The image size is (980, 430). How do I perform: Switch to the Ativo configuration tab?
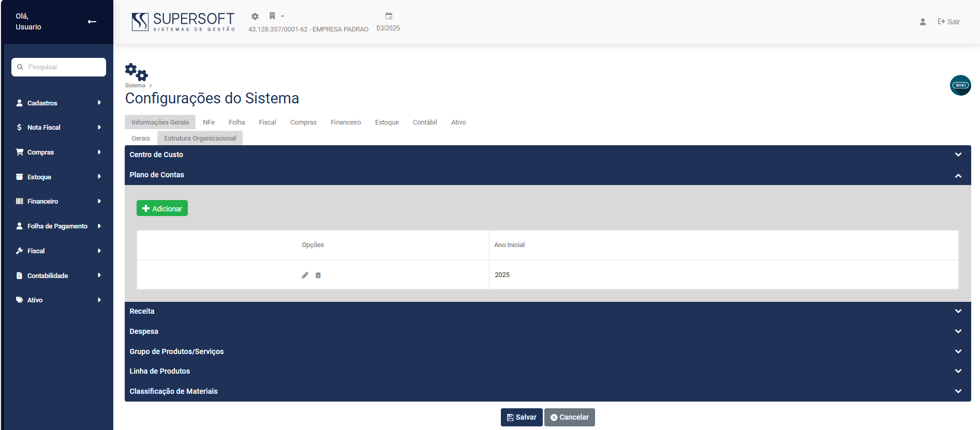(x=458, y=122)
